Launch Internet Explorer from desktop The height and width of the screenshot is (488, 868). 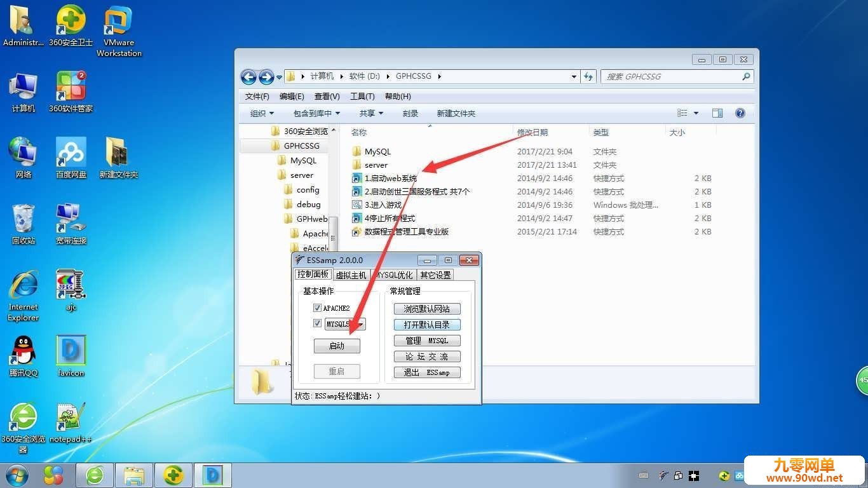coord(24,295)
